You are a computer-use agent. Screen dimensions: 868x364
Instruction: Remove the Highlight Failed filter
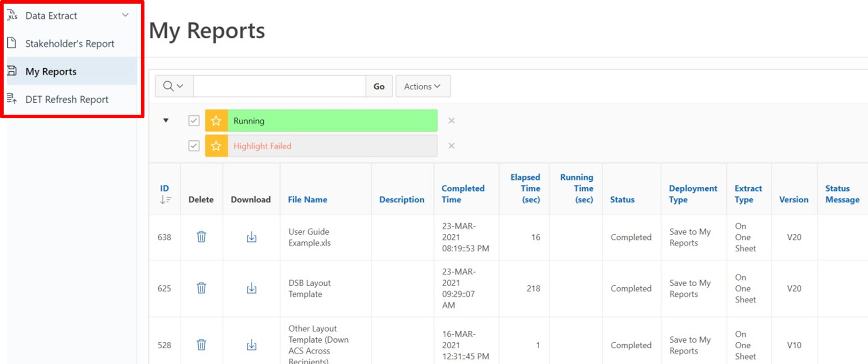451,146
